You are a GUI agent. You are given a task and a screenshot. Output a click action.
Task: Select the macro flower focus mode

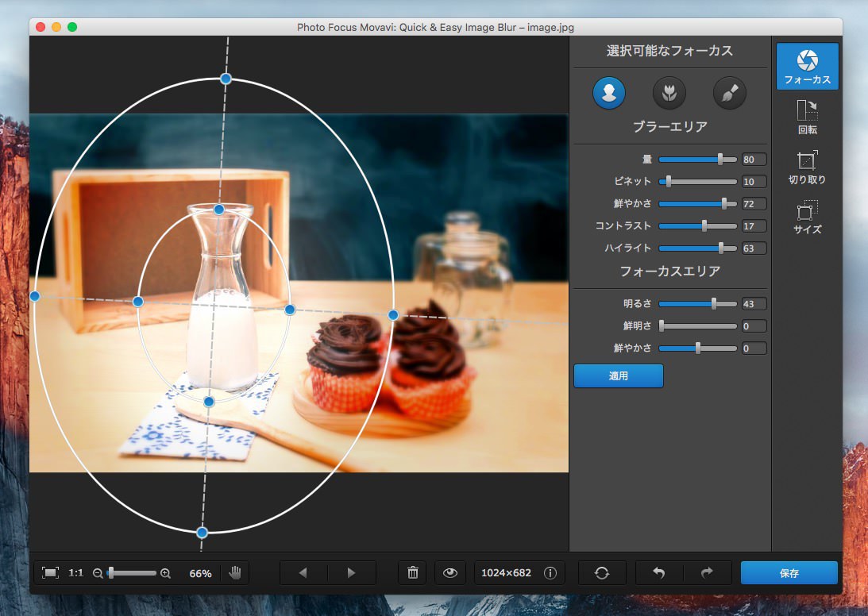[669, 93]
